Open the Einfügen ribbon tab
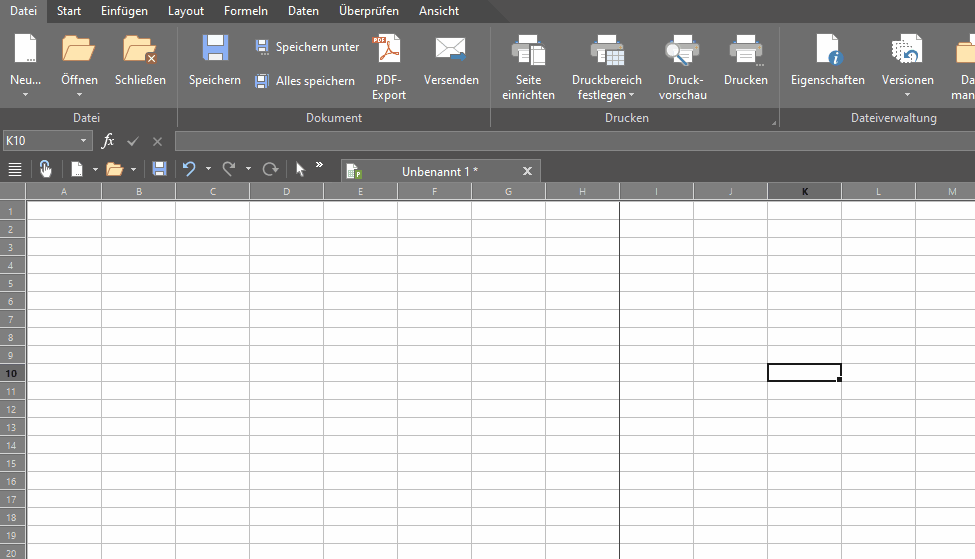 pyautogui.click(x=124, y=11)
